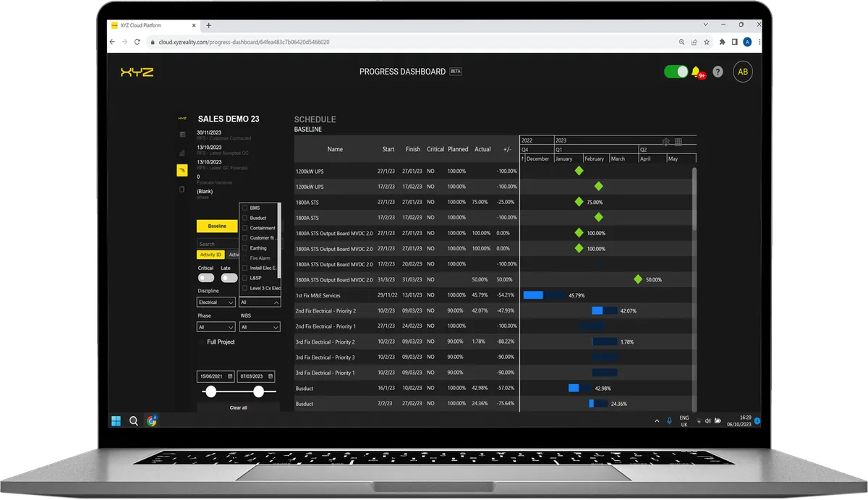
Task: Share this page from address bar
Action: [x=694, y=42]
